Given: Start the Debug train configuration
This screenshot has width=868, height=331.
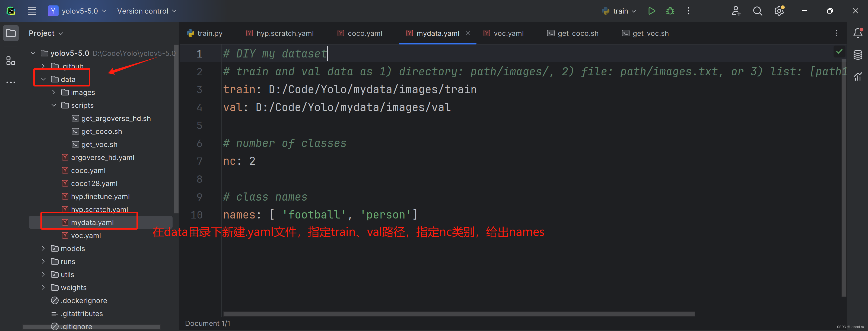Looking at the screenshot, I should tap(670, 11).
